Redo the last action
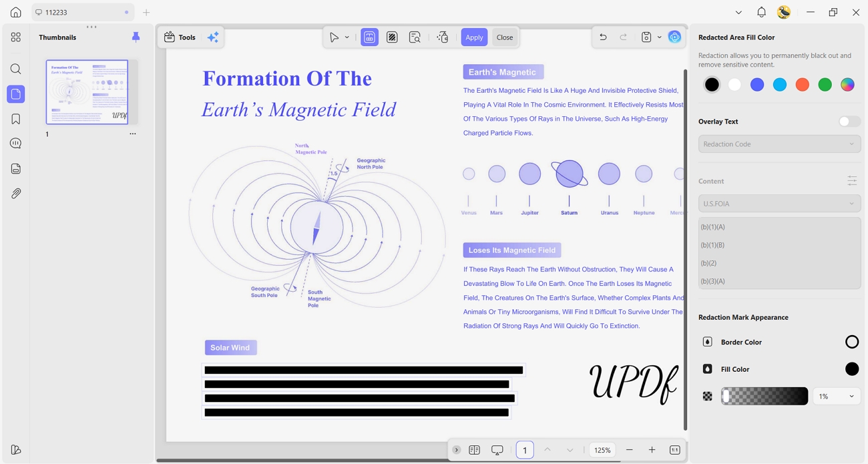This screenshot has width=868, height=464. coord(624,37)
